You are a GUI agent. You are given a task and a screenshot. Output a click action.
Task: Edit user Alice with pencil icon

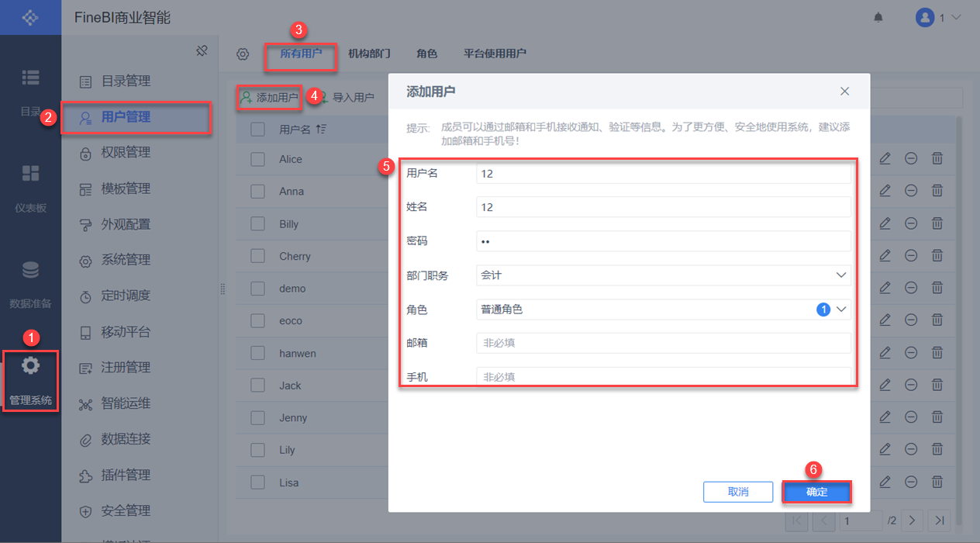click(885, 158)
